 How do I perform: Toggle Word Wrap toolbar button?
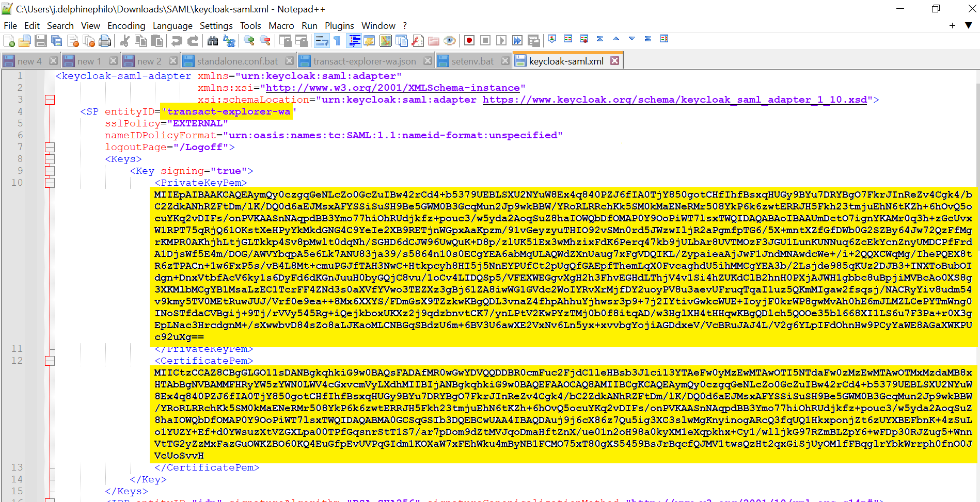click(x=322, y=41)
